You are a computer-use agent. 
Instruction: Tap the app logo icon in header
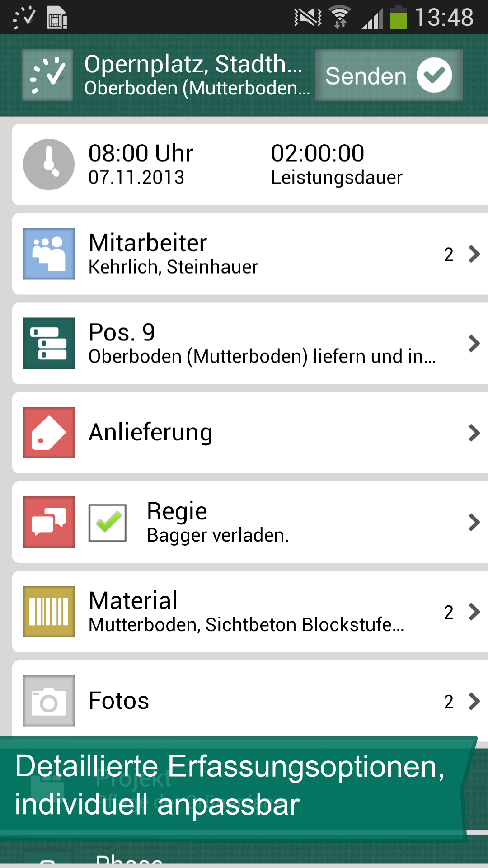tap(47, 75)
